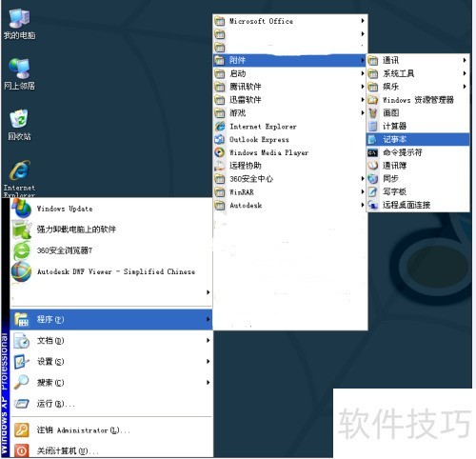The image size is (476, 459).
Task: Click the 强力卸载电脑上的软件 icon
Action: [x=22, y=229]
